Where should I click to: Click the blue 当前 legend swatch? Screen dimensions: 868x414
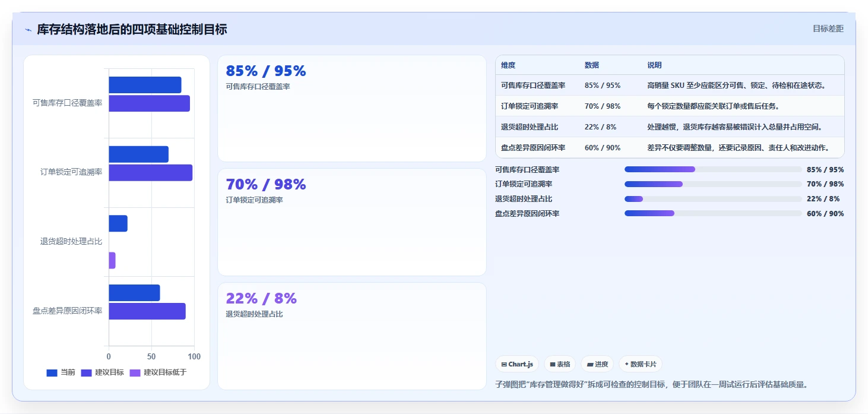click(52, 372)
